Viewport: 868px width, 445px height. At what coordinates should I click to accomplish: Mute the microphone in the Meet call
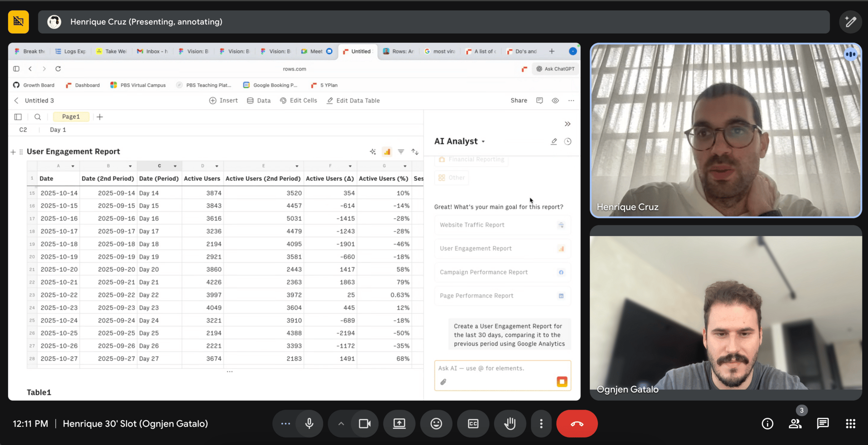[x=310, y=424]
